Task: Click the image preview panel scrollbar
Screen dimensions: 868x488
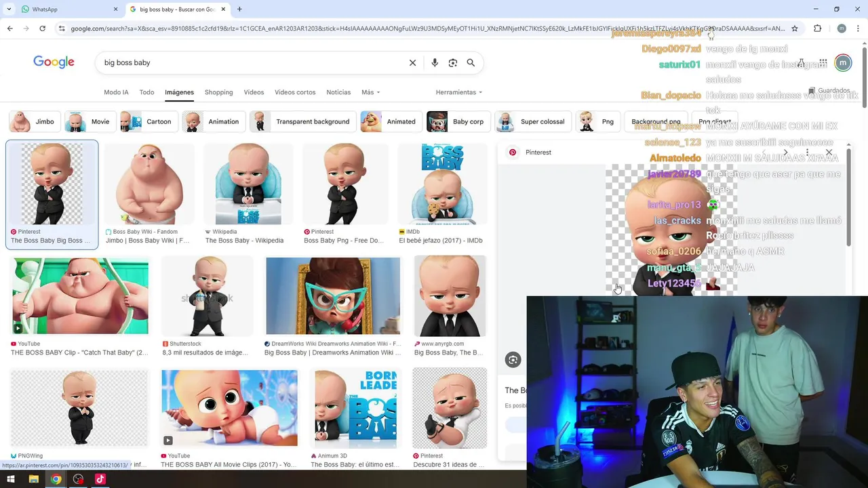Action: 848,198
